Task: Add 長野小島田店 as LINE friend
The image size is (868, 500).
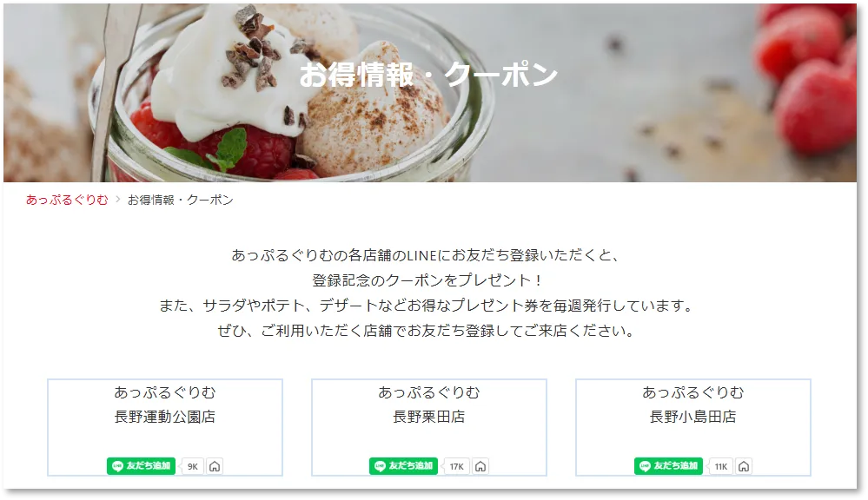Action: pos(669,466)
